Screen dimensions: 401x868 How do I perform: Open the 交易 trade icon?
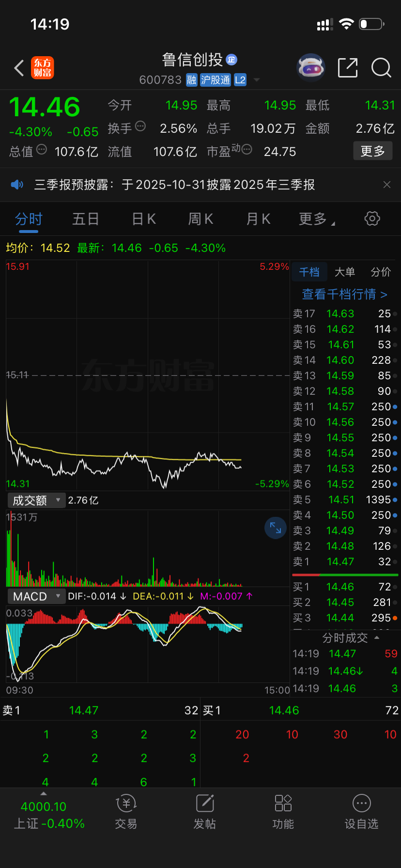[x=126, y=812]
